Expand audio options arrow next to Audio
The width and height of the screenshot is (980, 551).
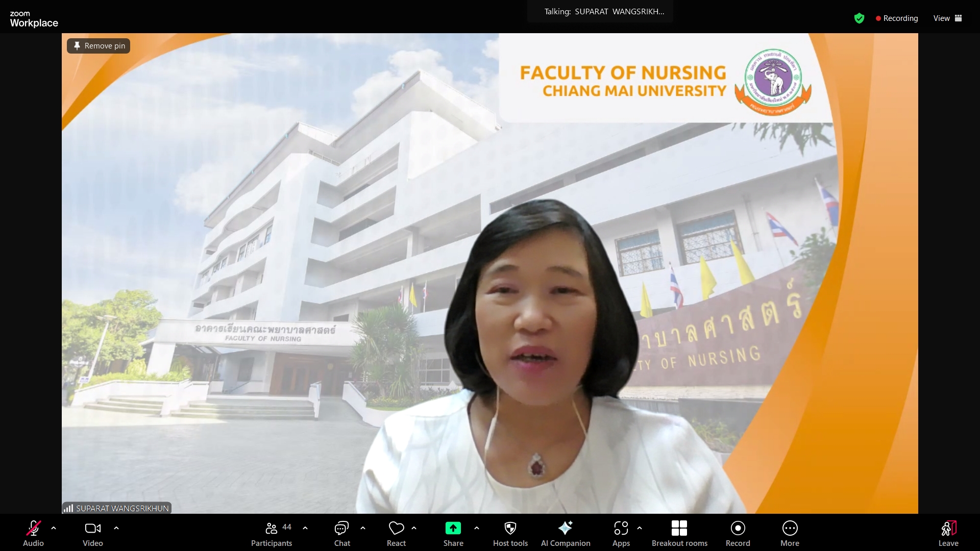[54, 528]
